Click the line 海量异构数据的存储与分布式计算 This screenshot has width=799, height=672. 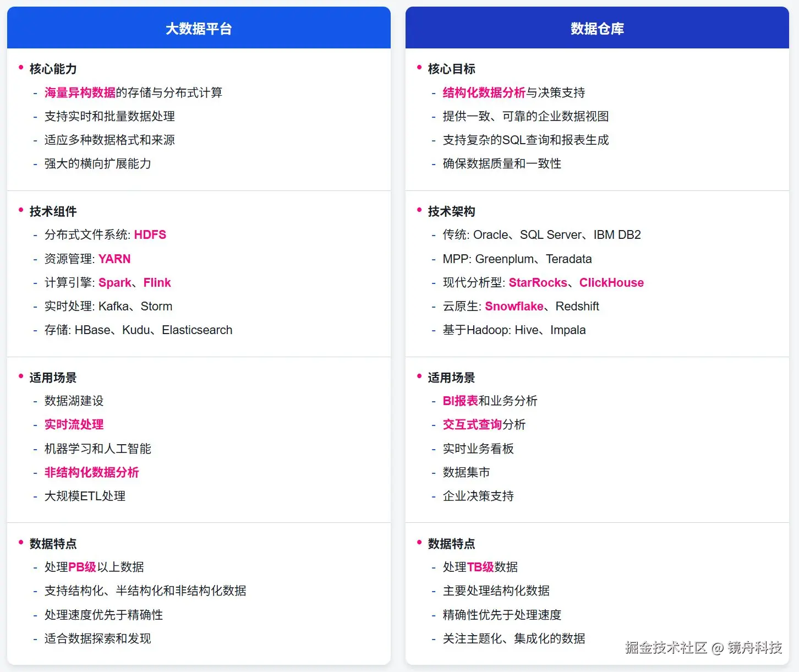click(133, 92)
